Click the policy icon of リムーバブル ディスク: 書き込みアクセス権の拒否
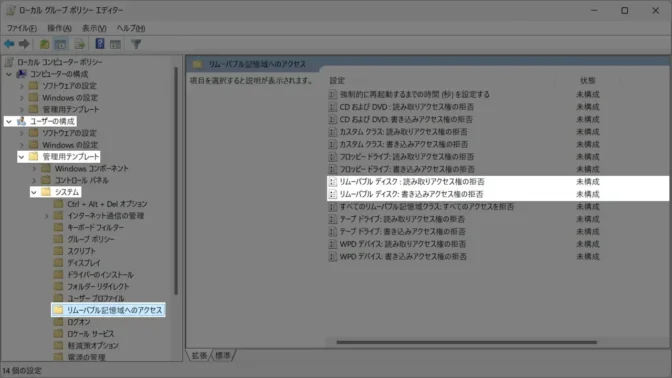 point(333,194)
